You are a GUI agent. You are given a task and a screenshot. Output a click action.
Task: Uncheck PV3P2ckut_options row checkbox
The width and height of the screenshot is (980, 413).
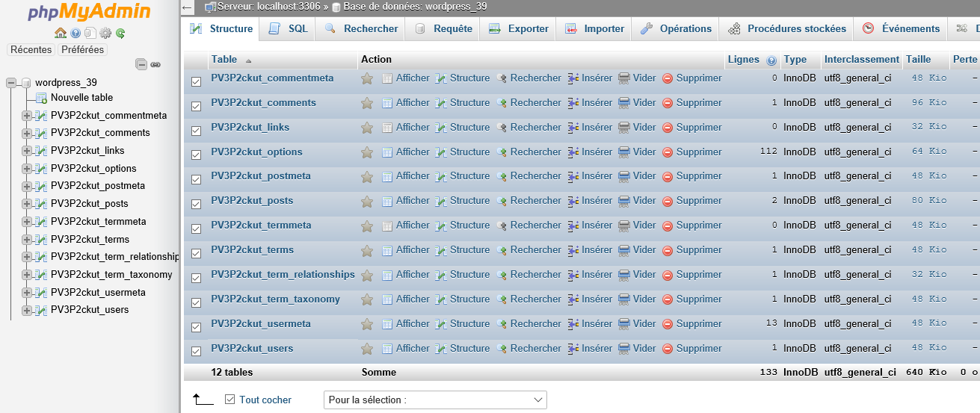pyautogui.click(x=197, y=155)
